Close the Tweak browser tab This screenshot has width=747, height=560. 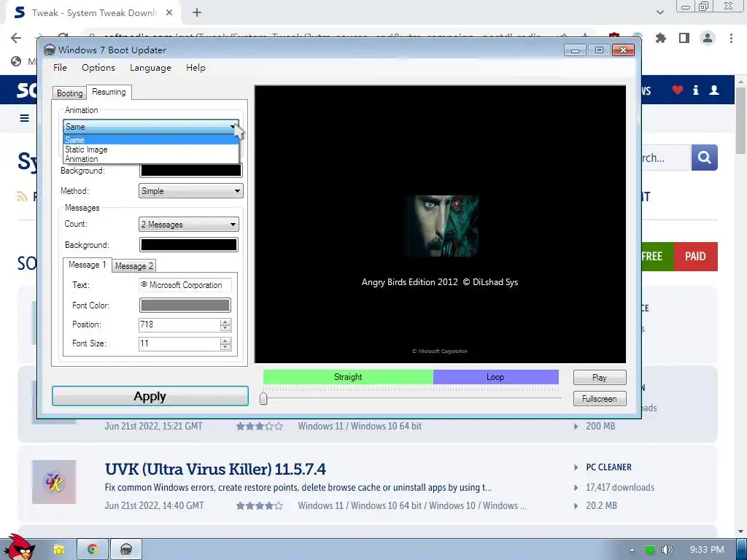[169, 13]
